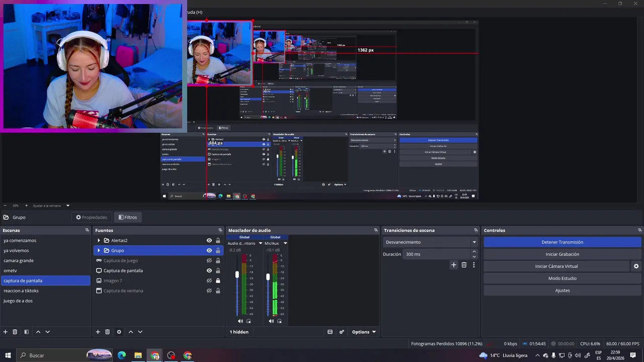The image size is (644, 362).
Task: Mute the Mic/Aux speaker icon
Action: coord(271,321)
